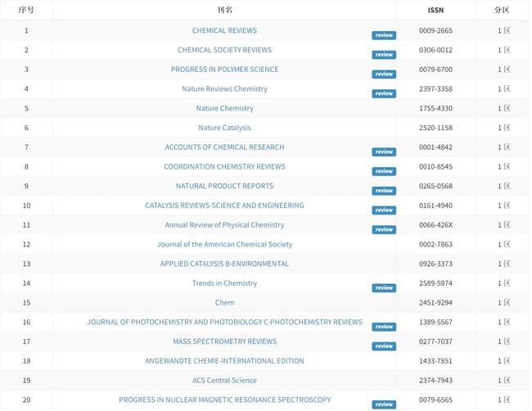Open the Nature Catalysis journal page
The image size is (532, 411).
coord(224,128)
